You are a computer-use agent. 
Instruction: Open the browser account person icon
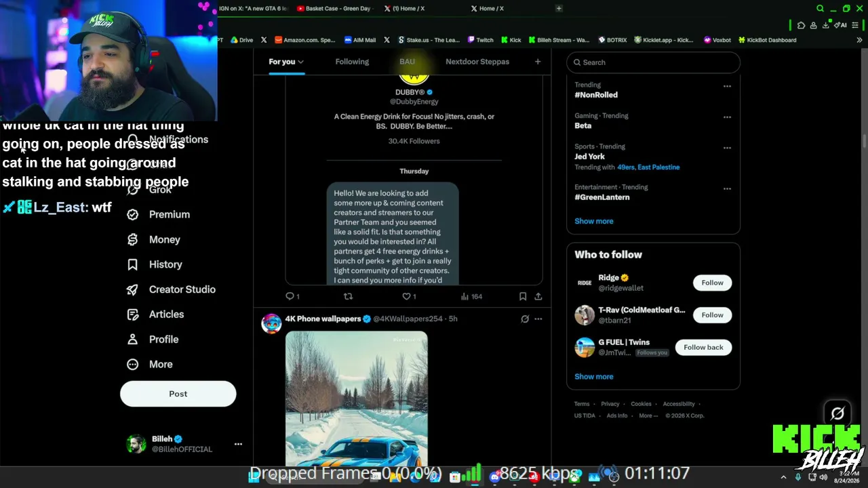[813, 25]
